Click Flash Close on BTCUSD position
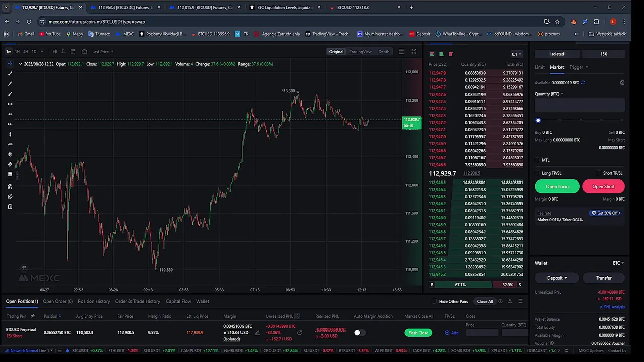This screenshot has height=362, width=644. [x=418, y=333]
